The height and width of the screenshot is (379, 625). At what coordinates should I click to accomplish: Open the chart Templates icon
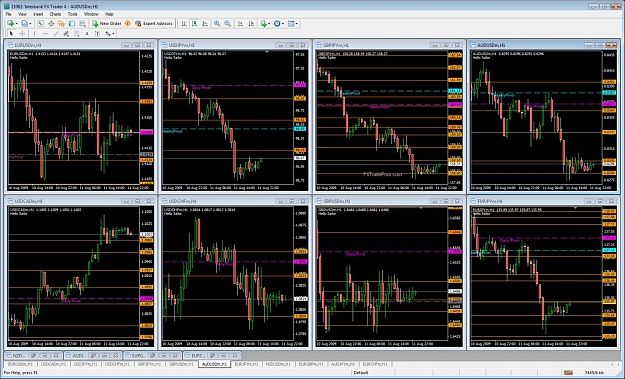click(x=291, y=24)
